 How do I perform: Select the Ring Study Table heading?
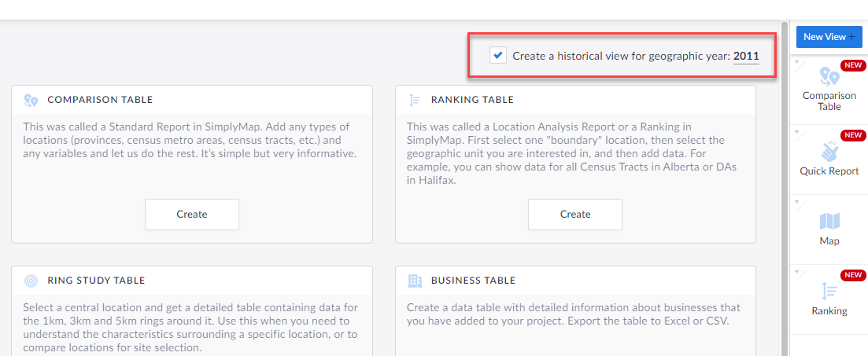[x=96, y=281]
